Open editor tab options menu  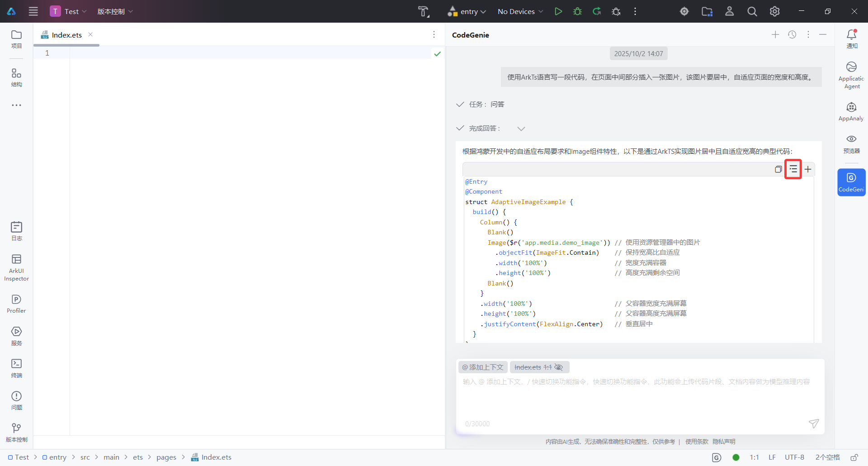434,34
